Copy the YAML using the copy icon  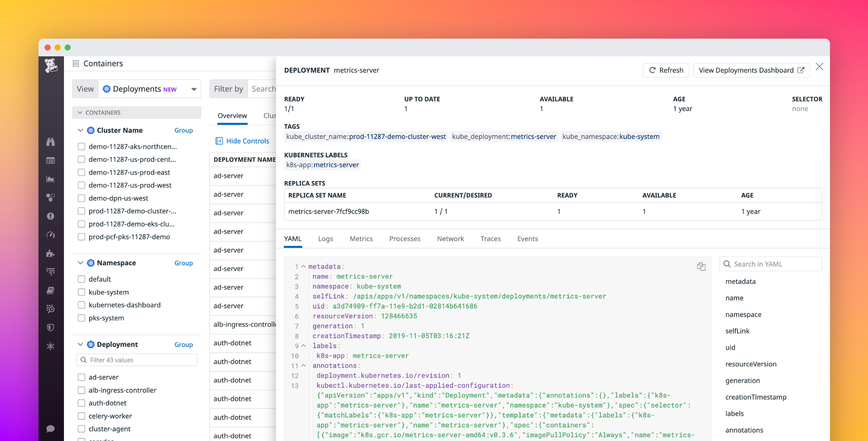(x=701, y=266)
